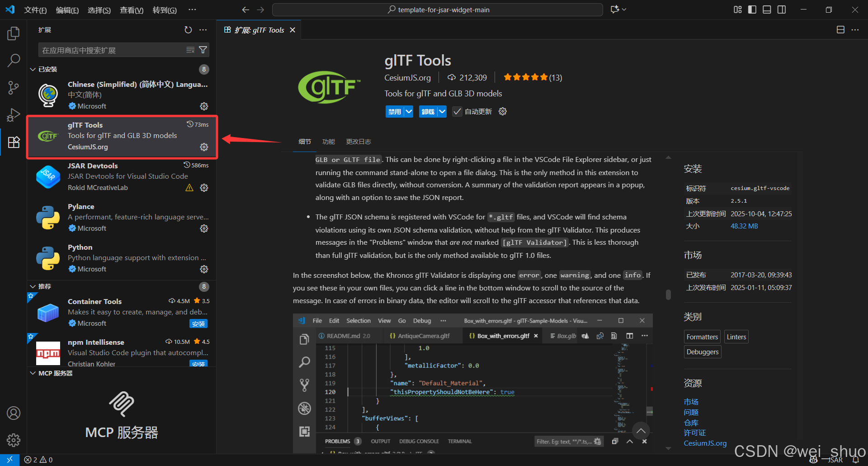Collapse the recommended extensions section
The image size is (868, 466).
tap(33, 286)
